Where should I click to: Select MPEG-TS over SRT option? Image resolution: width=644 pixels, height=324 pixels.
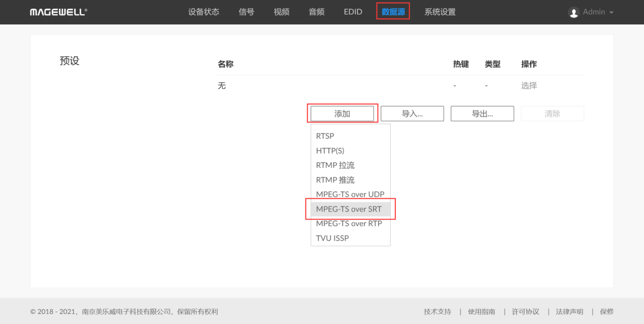349,209
